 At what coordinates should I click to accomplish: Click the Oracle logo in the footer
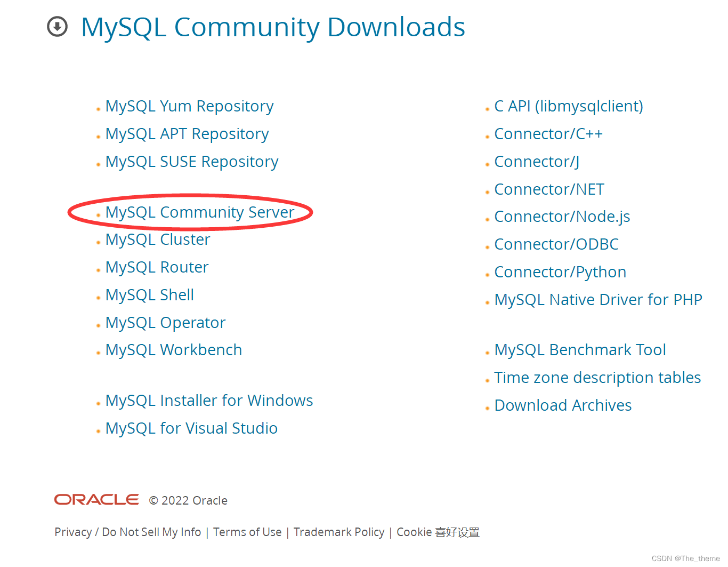(x=96, y=500)
